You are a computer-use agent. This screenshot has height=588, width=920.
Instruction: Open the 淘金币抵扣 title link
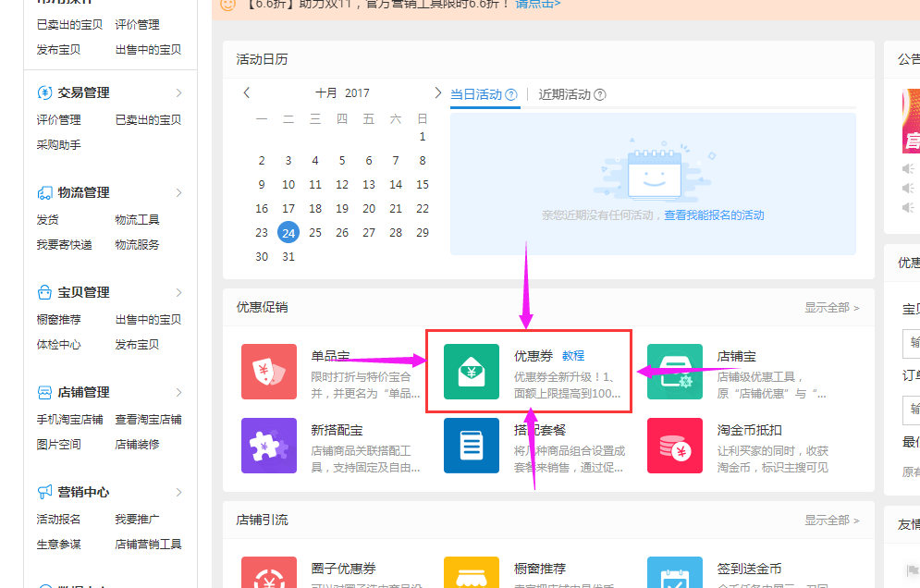pyautogui.click(x=749, y=430)
